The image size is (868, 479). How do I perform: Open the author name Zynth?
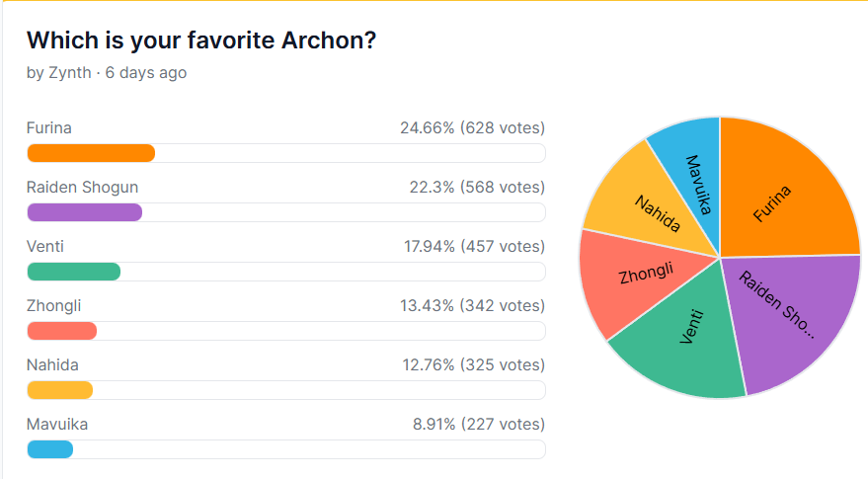pos(70,72)
